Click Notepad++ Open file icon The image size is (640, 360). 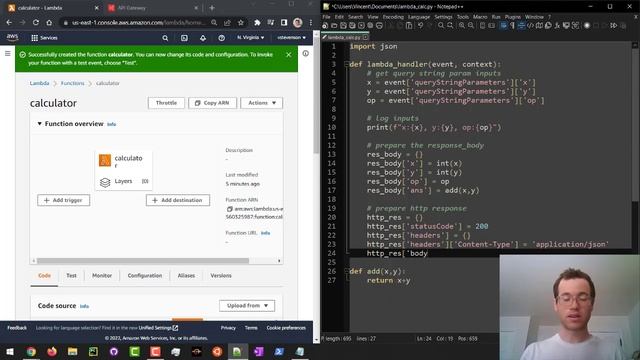tap(334, 25)
